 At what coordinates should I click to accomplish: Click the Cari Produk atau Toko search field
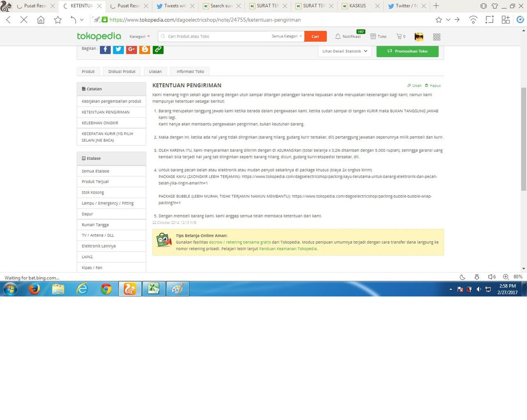click(x=214, y=36)
